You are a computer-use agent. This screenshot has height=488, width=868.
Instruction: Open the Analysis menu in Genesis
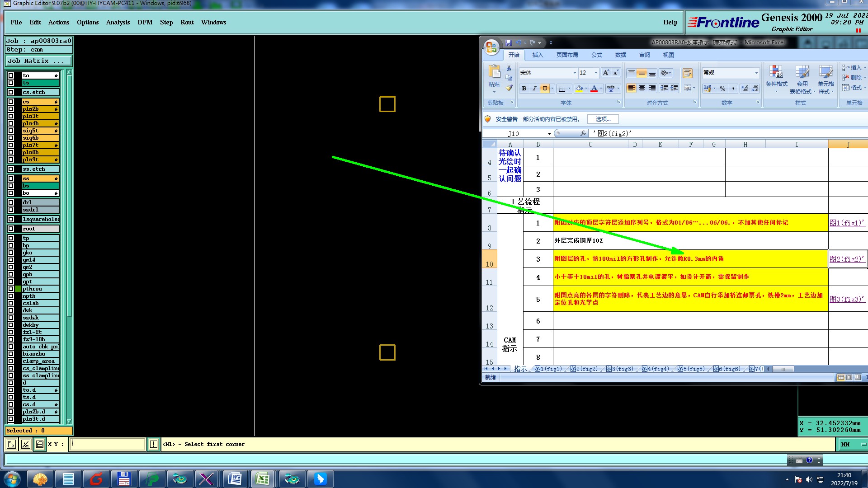(x=118, y=22)
